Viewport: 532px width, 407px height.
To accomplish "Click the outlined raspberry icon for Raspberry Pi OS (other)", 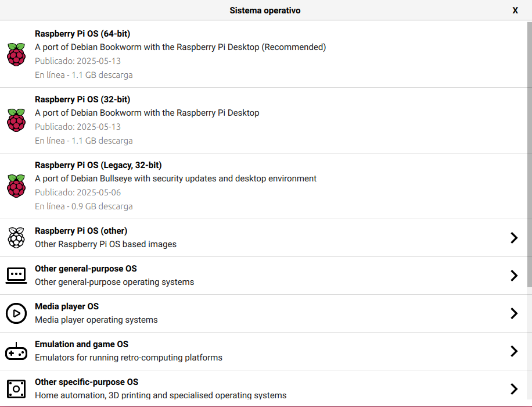I will [16, 238].
